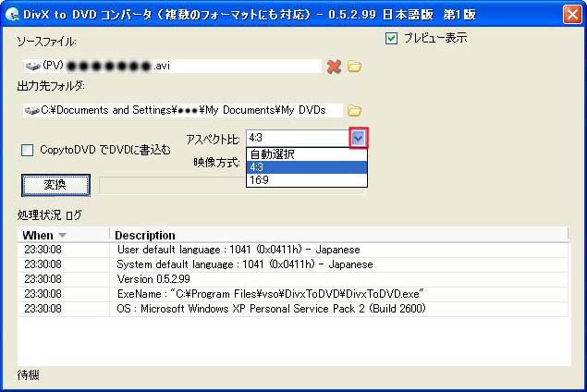Select log row 'OS : Microsoft Windows XP'

pyautogui.click(x=293, y=309)
